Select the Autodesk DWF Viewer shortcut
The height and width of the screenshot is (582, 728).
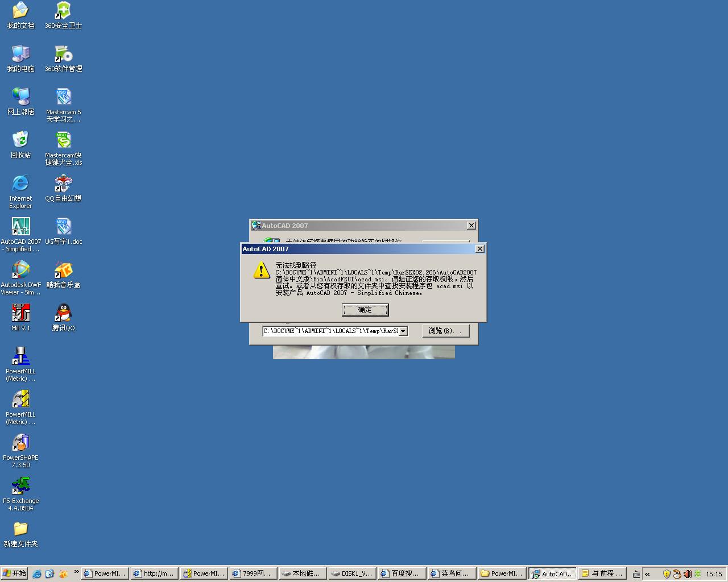pyautogui.click(x=20, y=278)
